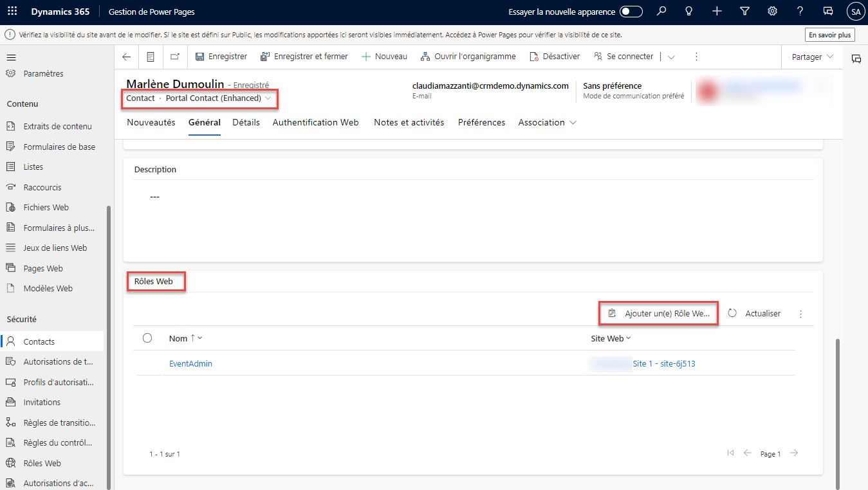
Task: Open the Partager dropdown
Action: 813,57
